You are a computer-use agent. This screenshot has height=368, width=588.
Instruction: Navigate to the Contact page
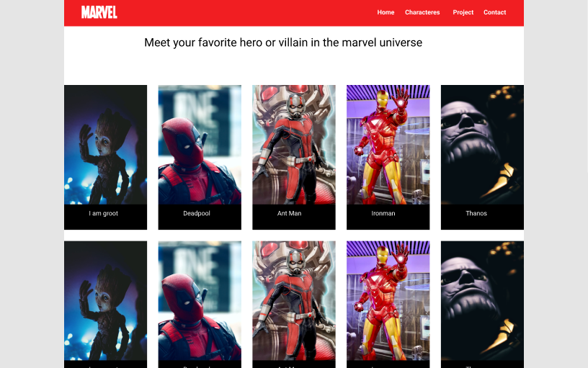coord(494,12)
